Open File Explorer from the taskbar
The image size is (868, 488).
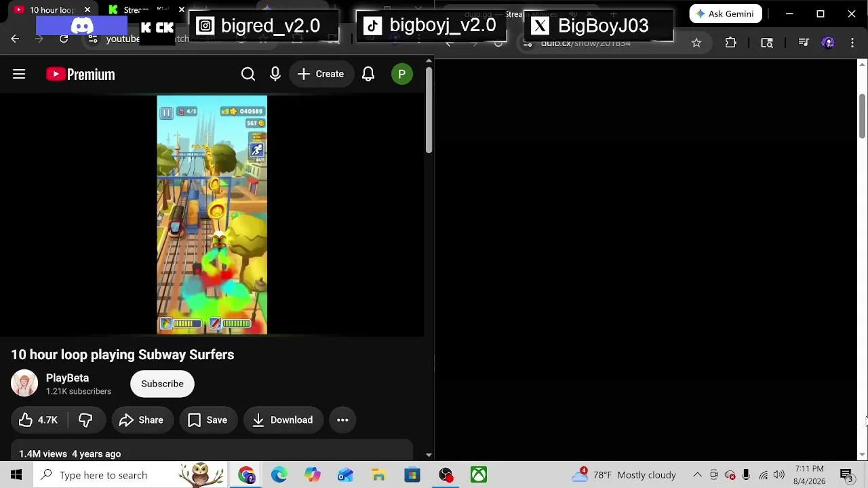coord(378,475)
